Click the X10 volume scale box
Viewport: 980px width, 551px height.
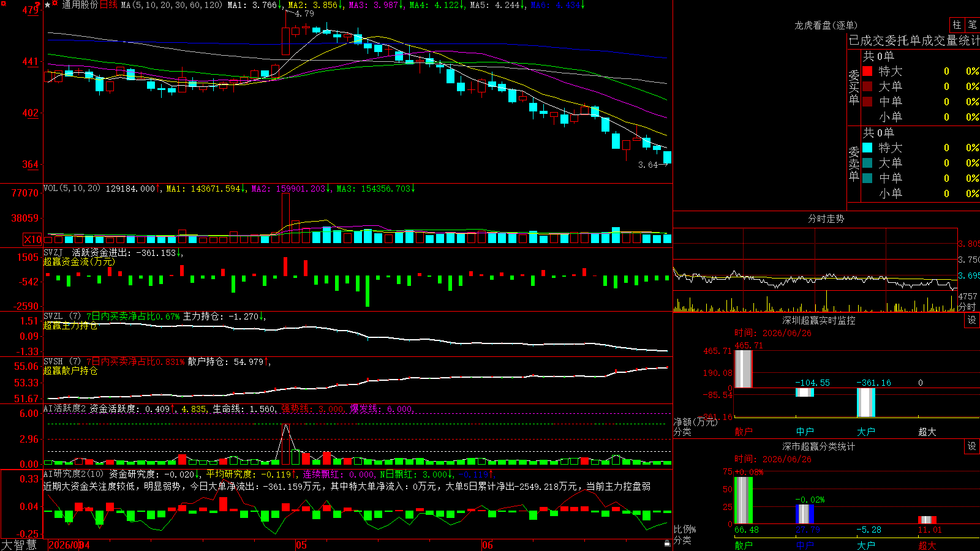pos(32,239)
